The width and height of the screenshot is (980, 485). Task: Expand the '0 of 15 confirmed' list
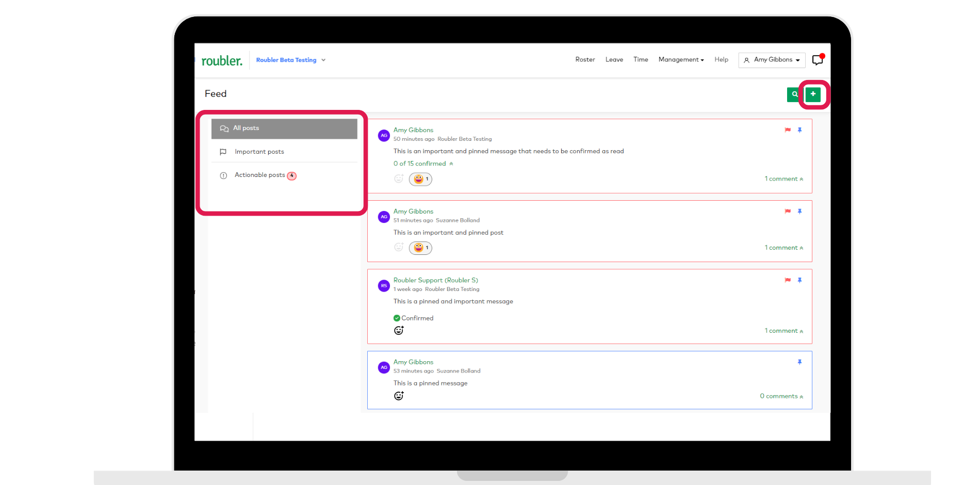[x=423, y=164]
